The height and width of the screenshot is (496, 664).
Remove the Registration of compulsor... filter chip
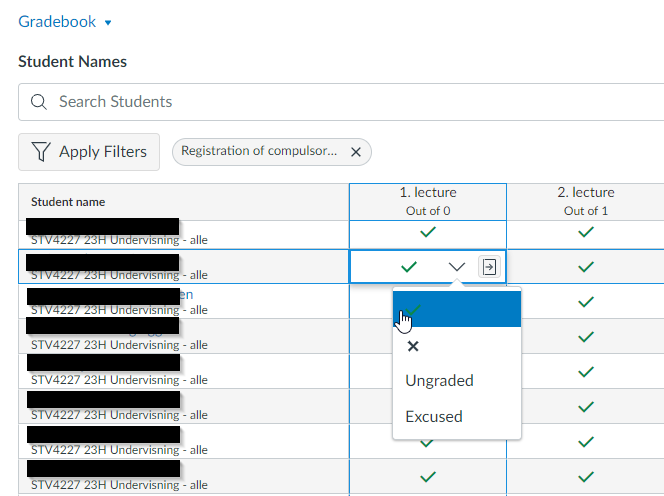356,152
